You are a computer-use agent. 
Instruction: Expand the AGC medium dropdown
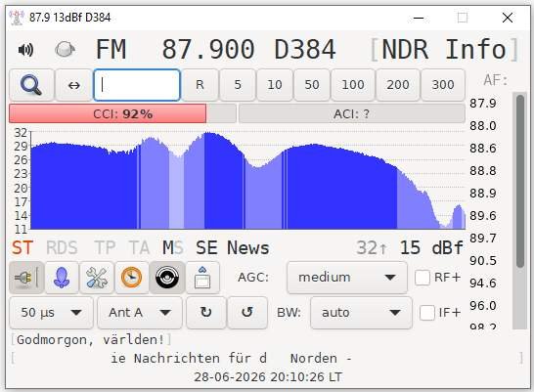pyautogui.click(x=347, y=278)
